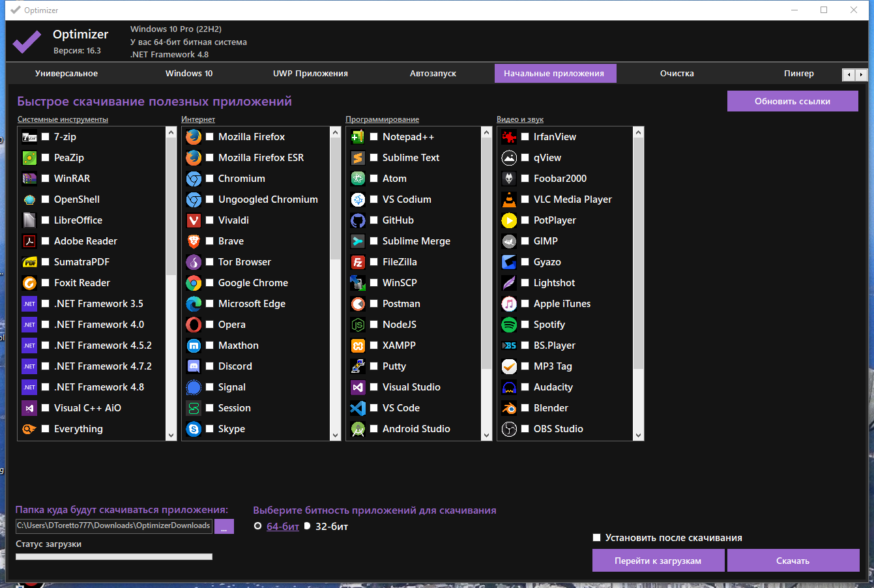The image size is (874, 588).
Task: Click the Google Chrome icon
Action: pyautogui.click(x=194, y=283)
